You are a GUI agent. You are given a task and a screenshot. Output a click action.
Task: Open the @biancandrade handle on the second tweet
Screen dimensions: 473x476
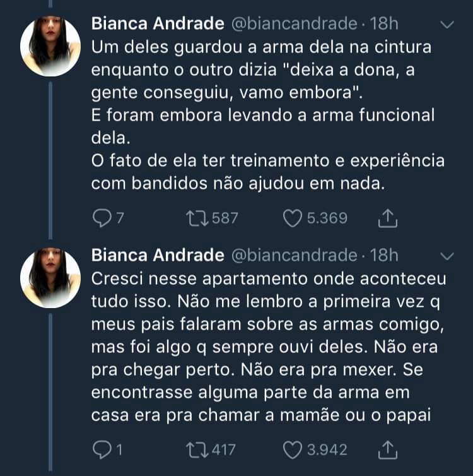(295, 256)
